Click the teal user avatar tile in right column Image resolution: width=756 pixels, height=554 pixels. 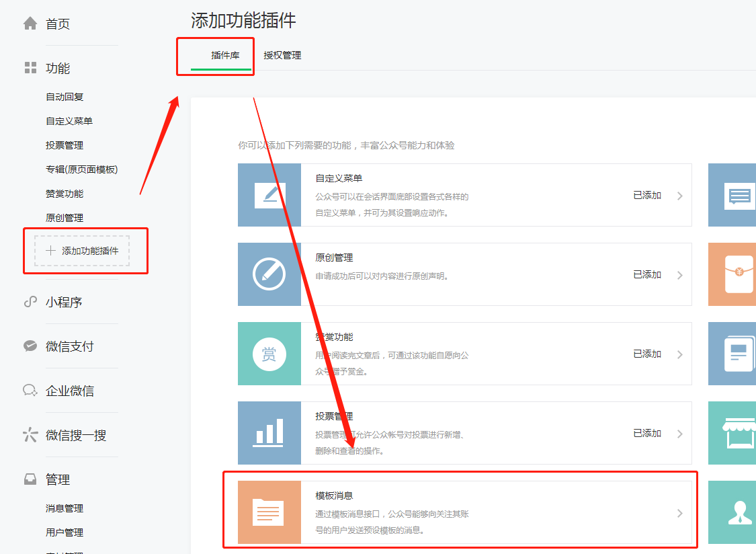732,512
